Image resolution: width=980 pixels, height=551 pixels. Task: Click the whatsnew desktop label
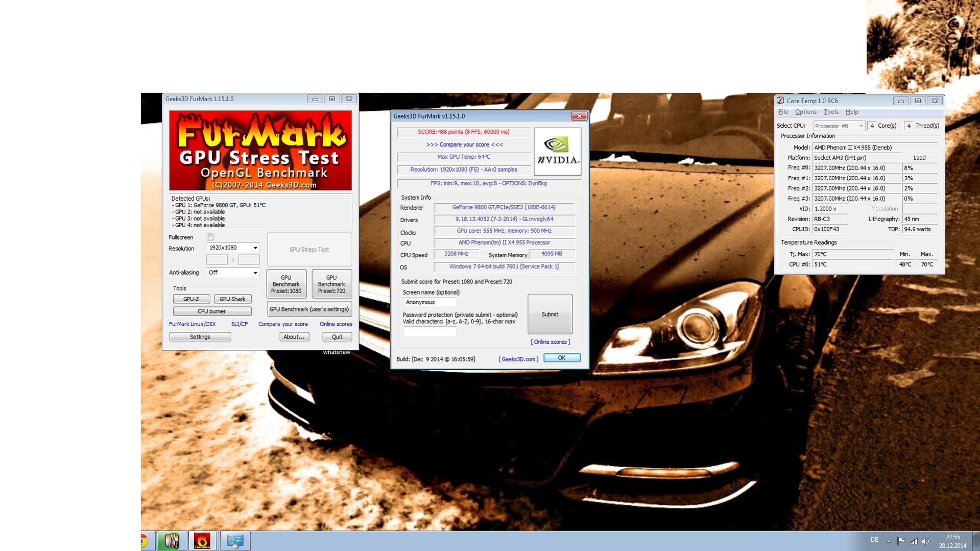[337, 352]
